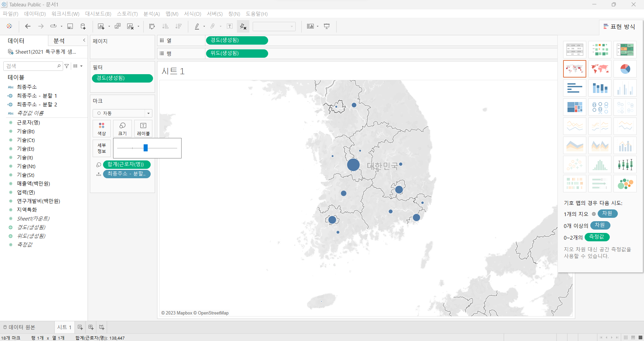Click the 경도(생성됨) filter pill
The height and width of the screenshot is (341, 644).
[x=122, y=78]
